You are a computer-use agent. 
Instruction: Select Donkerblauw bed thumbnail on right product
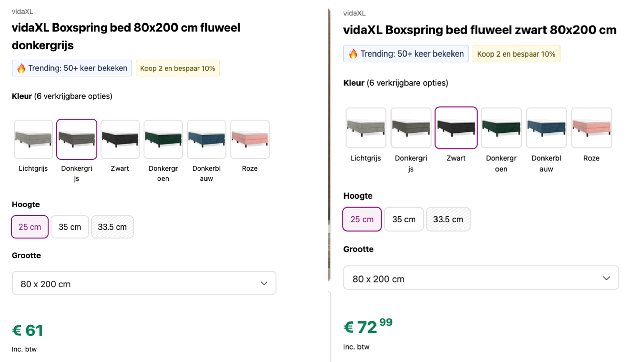point(546,128)
